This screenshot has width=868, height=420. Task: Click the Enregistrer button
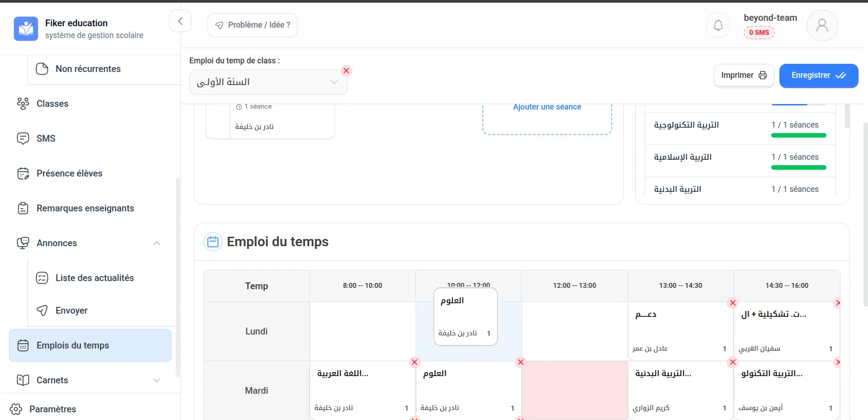point(818,76)
